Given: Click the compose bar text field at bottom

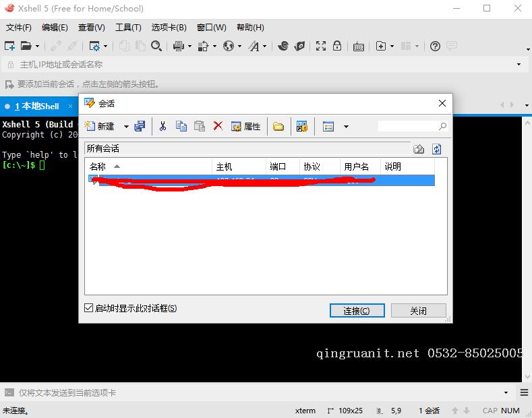Looking at the screenshot, I should (258, 392).
